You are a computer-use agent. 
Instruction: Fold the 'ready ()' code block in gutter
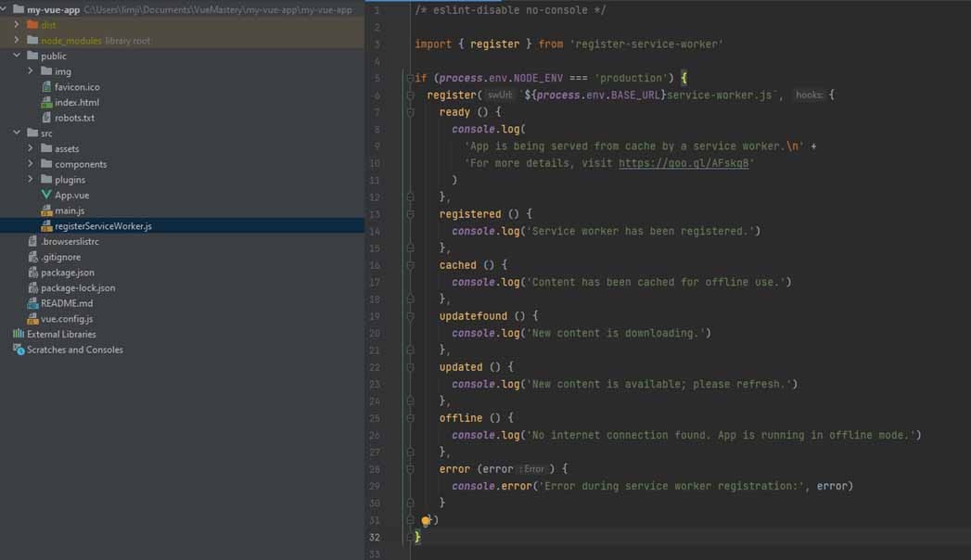410,112
